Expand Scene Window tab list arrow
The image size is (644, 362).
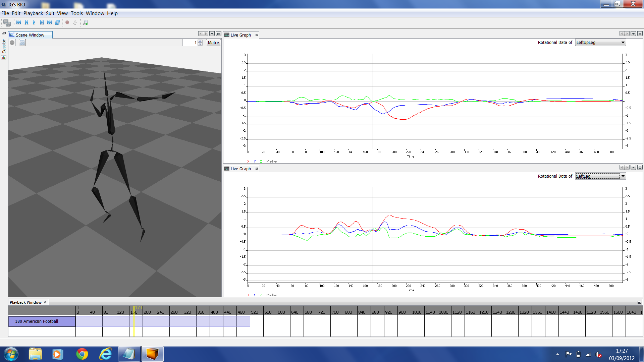212,34
